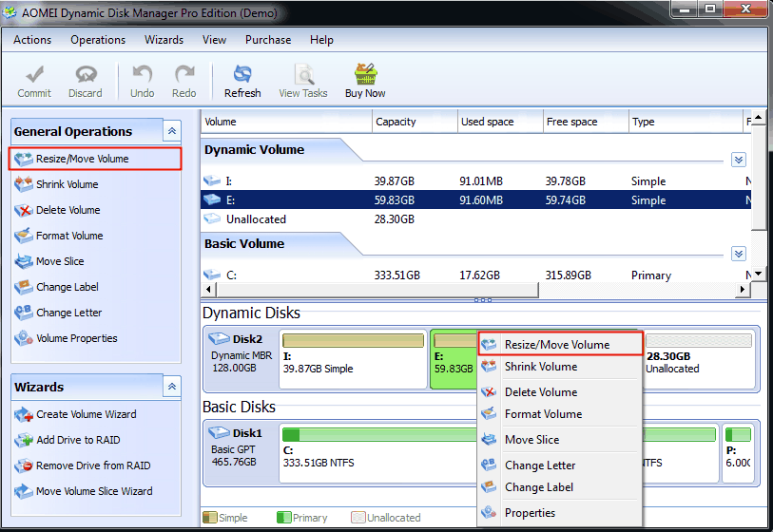Select the Unallocated row in volume list
773x532 pixels.
[x=475, y=219]
